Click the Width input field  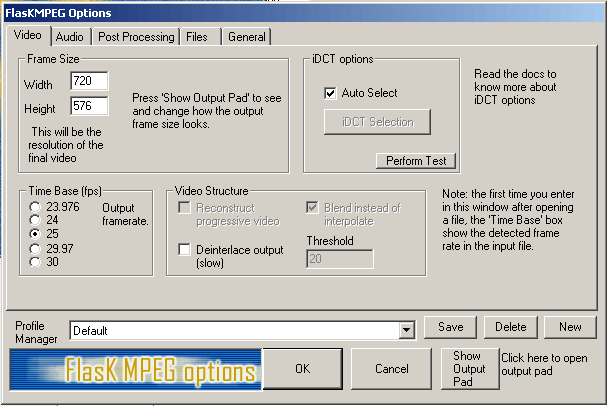point(89,81)
